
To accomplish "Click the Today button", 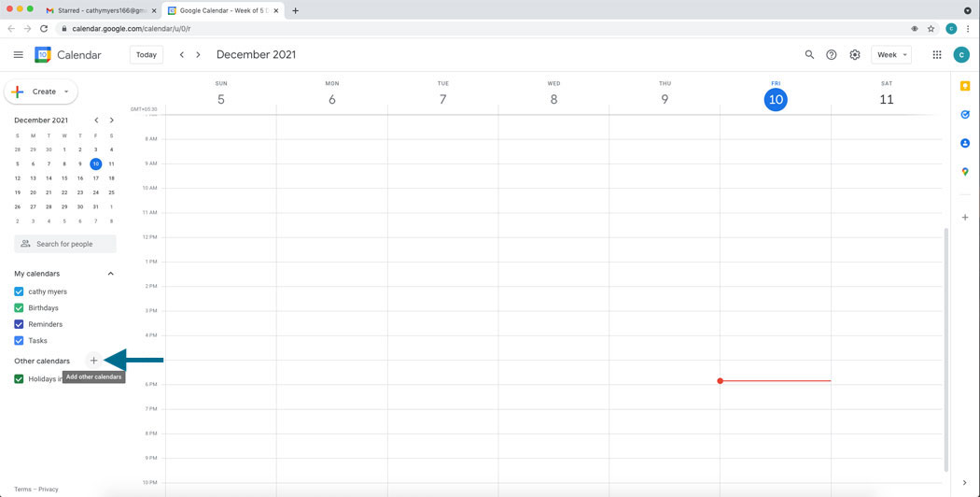I will point(147,55).
